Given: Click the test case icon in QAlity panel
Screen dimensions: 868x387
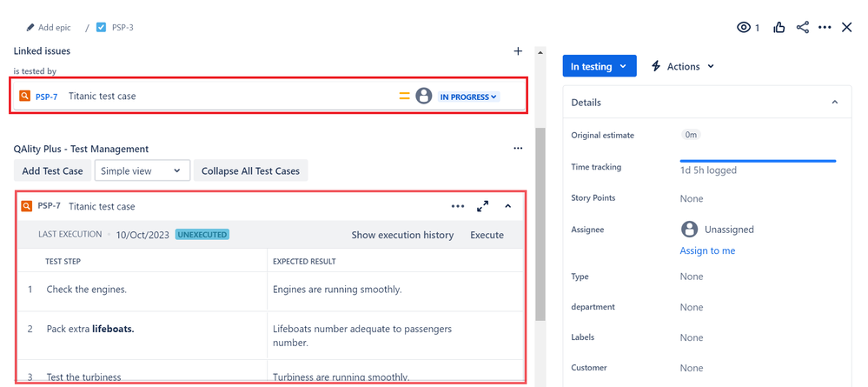Looking at the screenshot, I should click(26, 206).
